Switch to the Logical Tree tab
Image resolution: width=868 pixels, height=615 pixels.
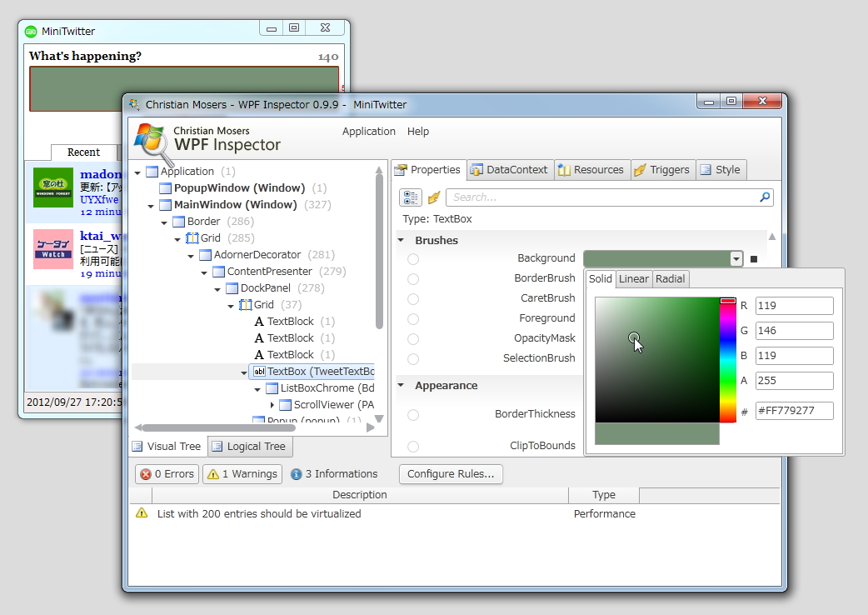pos(250,446)
